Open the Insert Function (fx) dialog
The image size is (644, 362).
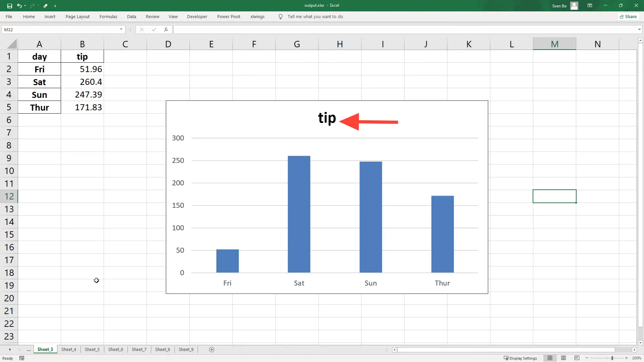[166, 29]
